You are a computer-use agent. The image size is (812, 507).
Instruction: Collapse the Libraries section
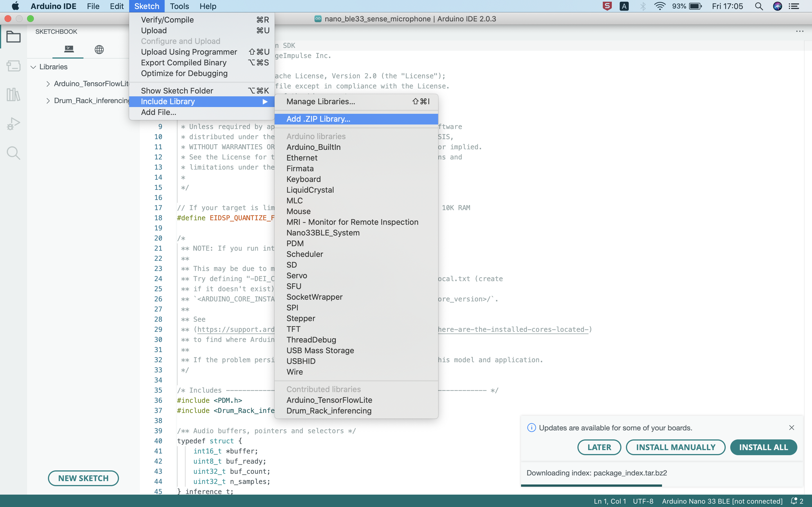point(33,67)
